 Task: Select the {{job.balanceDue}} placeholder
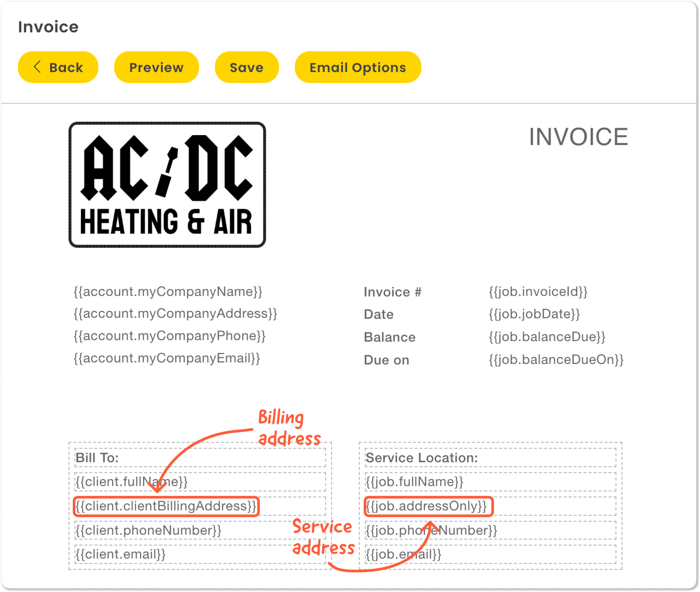[547, 337]
